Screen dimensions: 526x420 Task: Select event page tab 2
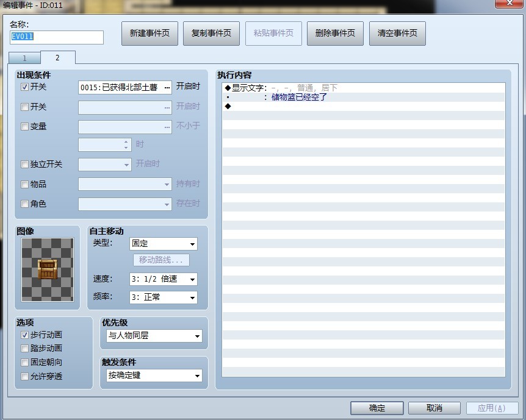tap(58, 57)
